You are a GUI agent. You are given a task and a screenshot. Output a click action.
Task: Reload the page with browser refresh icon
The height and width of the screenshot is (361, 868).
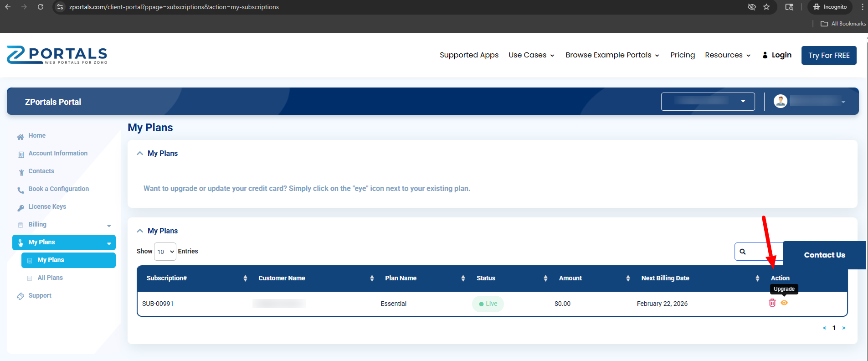click(41, 7)
